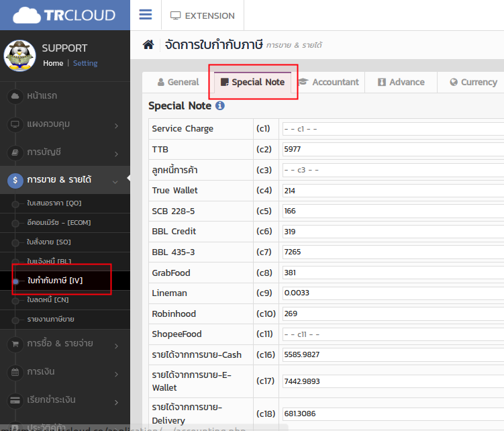
Task: Switch to the Currency tab
Action: (473, 83)
